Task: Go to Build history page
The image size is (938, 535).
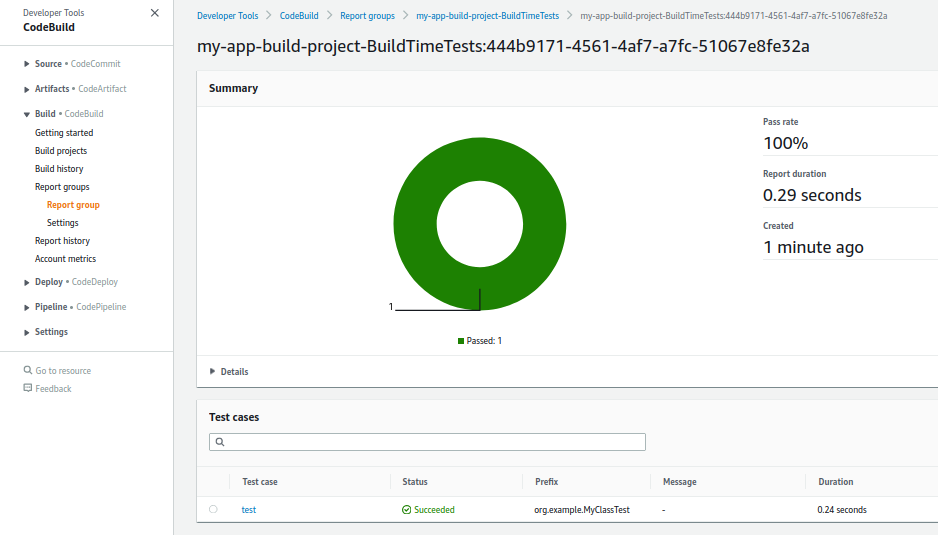Action: 59,169
